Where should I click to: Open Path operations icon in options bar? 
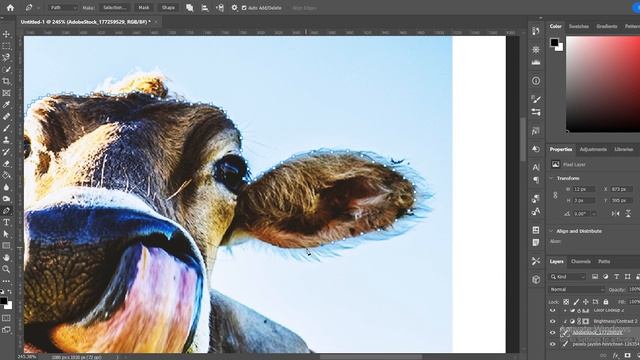point(189,8)
